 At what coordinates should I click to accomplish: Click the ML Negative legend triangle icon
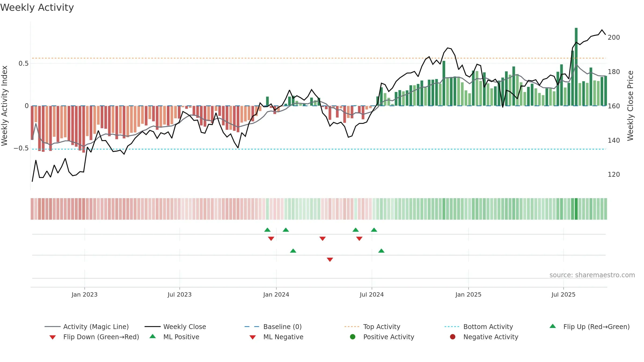click(x=253, y=337)
